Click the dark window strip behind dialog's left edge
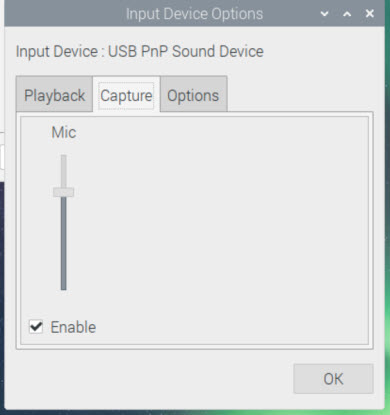 coord(2,283)
